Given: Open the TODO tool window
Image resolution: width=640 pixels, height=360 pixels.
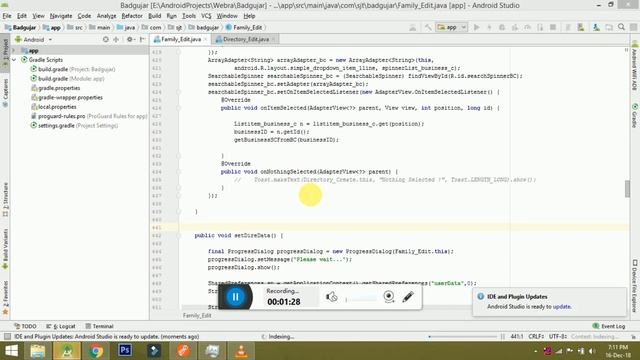Looking at the screenshot, I should tap(25, 326).
